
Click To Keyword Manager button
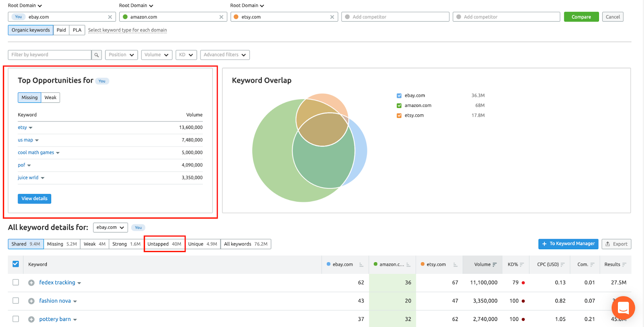(x=568, y=244)
